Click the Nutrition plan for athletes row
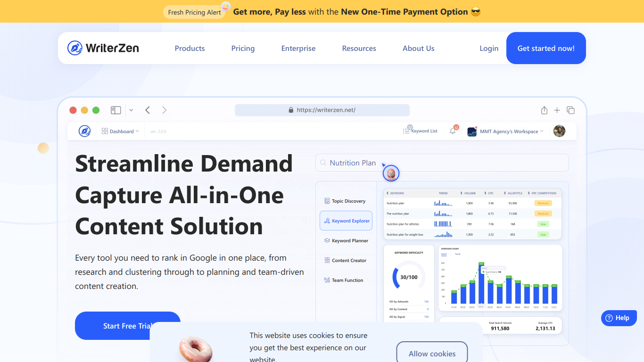The width and height of the screenshot is (644, 362). [473, 224]
